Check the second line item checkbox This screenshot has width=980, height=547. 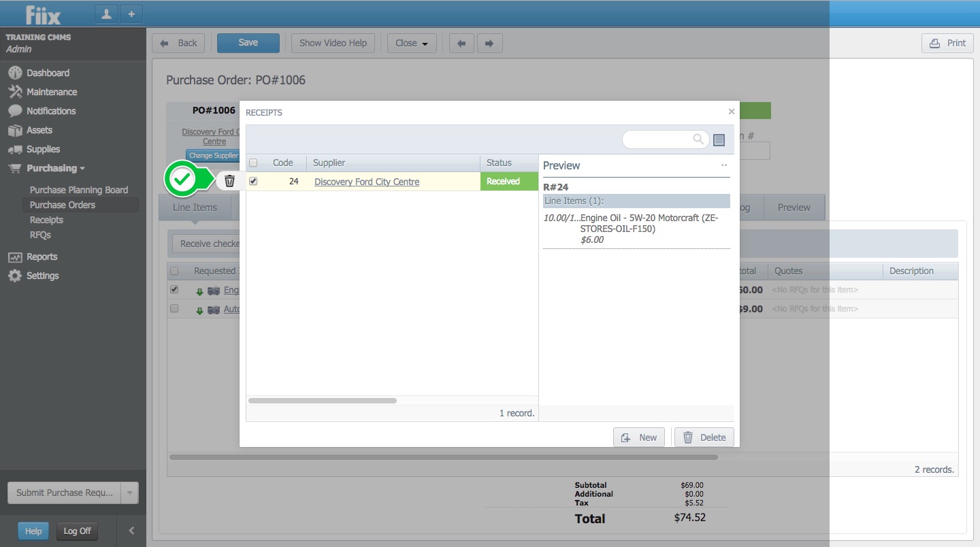(174, 308)
